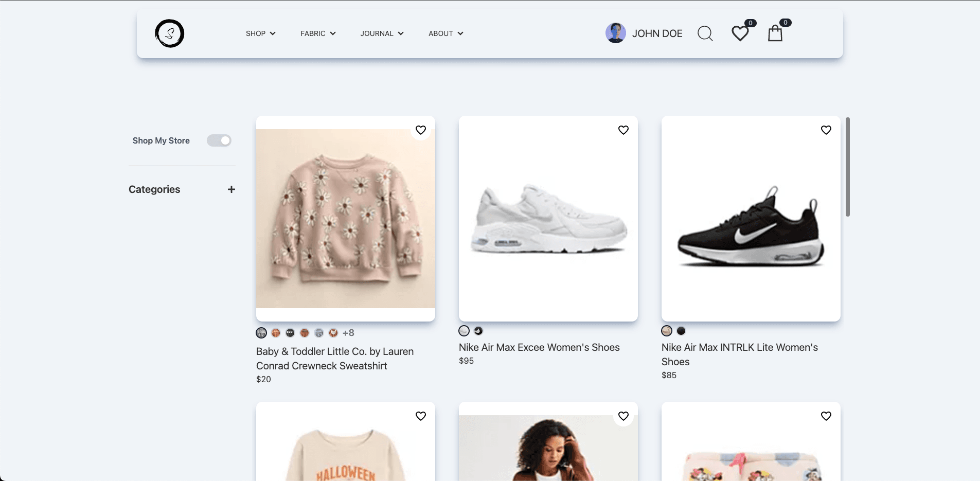Image resolution: width=980 pixels, height=481 pixels.
Task: Favorite the Baby & Toddler Crewneck Sweatshirt
Action: coord(421,130)
